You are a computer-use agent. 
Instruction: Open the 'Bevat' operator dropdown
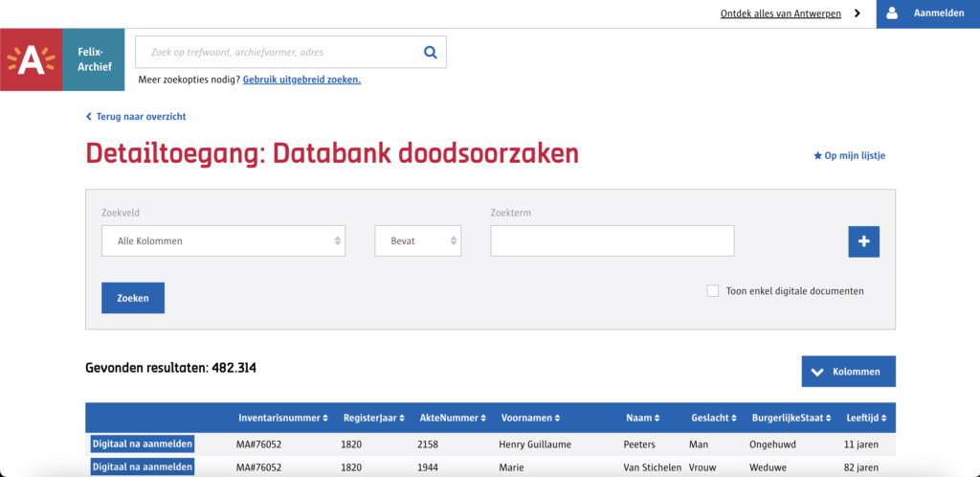tap(417, 241)
